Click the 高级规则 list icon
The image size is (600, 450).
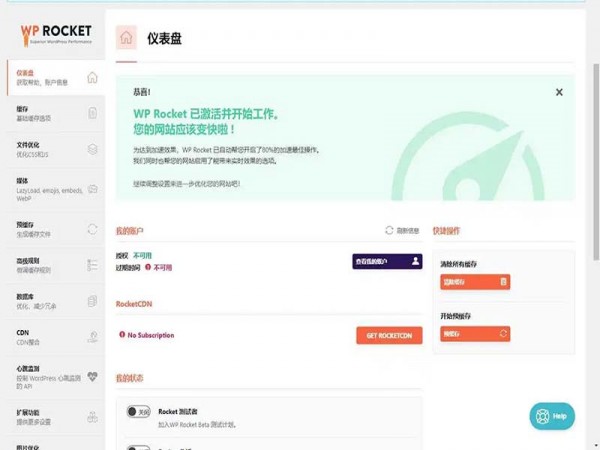92,265
